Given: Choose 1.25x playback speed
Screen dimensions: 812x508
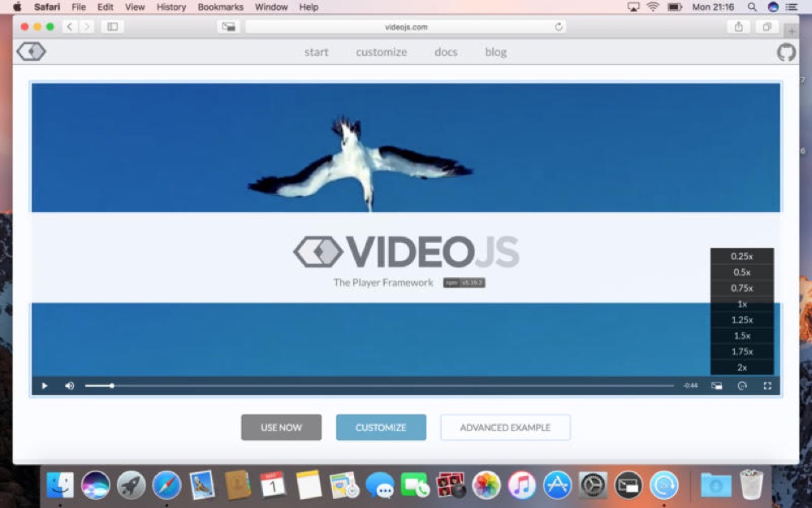Looking at the screenshot, I should 742,319.
